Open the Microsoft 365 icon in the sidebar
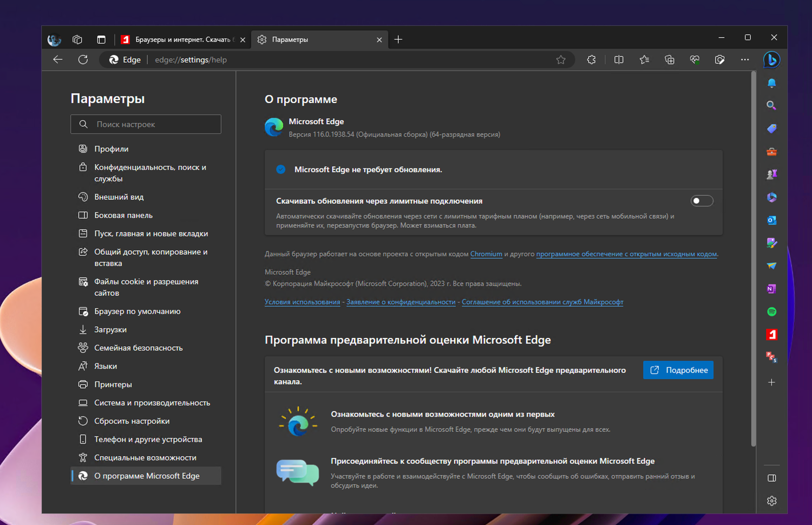 coord(772,197)
